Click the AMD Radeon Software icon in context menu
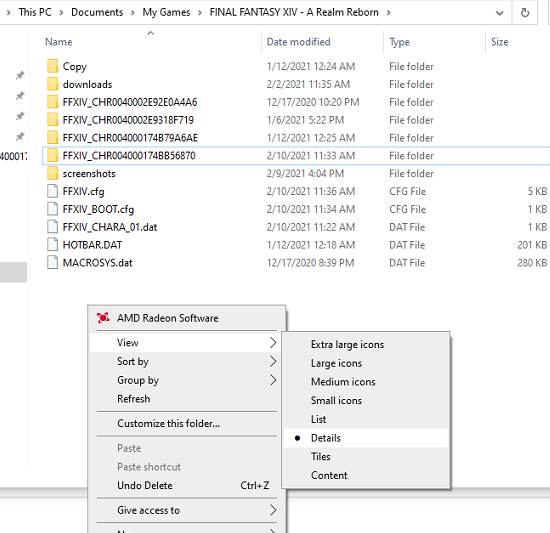Screen dimensions: 550x533 [103, 318]
